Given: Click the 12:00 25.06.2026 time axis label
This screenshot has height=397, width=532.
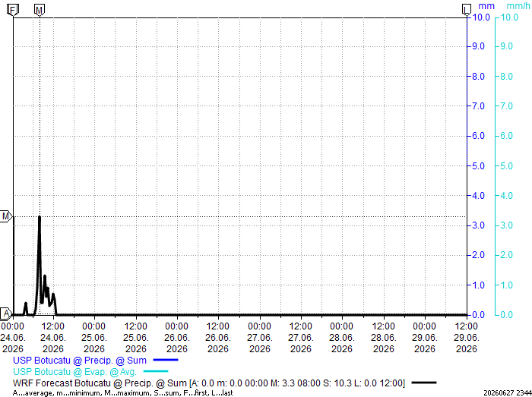Looking at the screenshot, I should pyautogui.click(x=136, y=337).
